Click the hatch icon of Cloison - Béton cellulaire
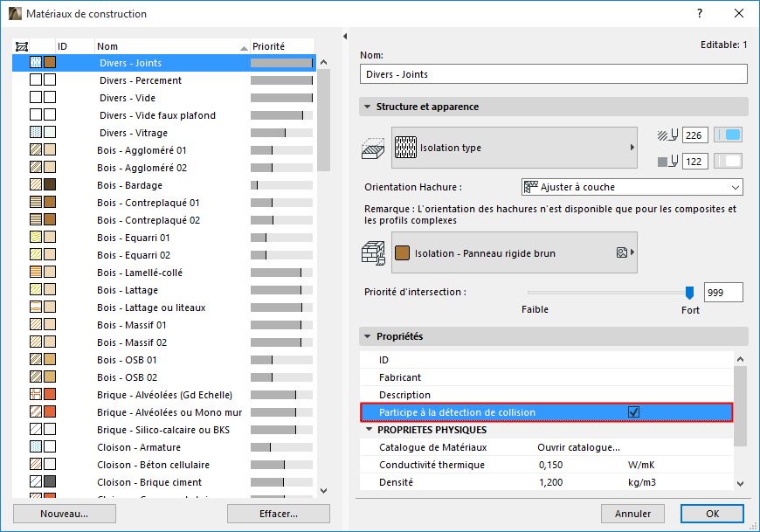Screen dimensions: 760x532 pyautogui.click(x=36, y=464)
